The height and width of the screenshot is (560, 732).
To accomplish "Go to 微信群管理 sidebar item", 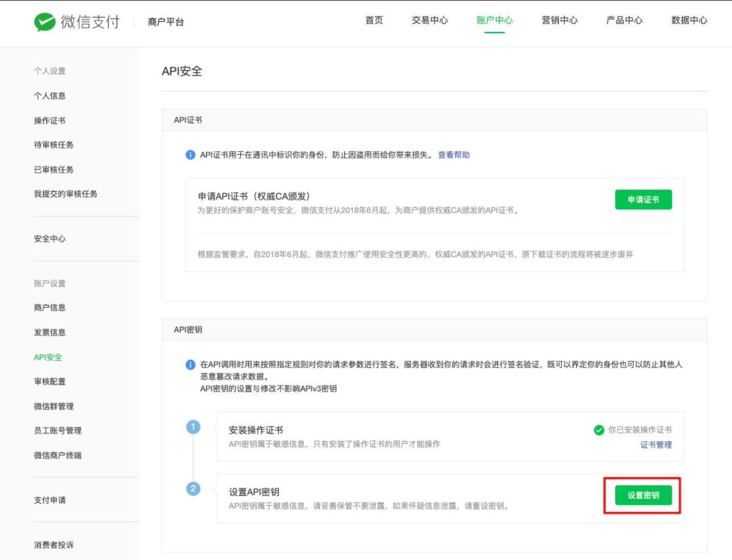I will click(54, 406).
